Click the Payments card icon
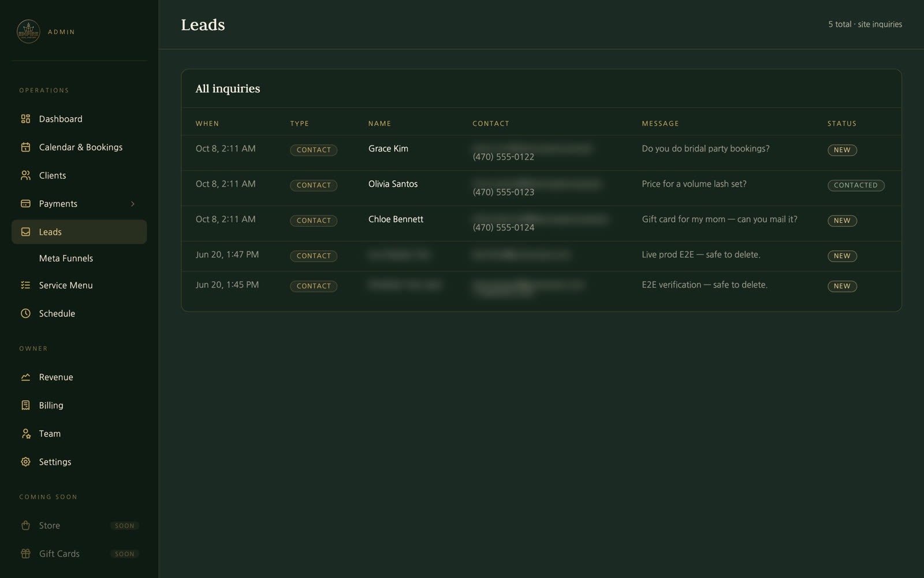Image resolution: width=924 pixels, height=578 pixels. click(x=25, y=204)
